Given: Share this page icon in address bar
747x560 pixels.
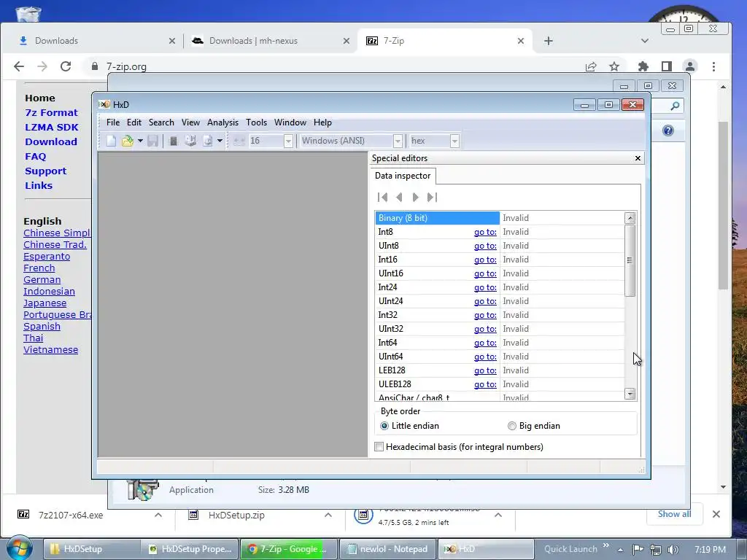Looking at the screenshot, I should click(x=591, y=66).
